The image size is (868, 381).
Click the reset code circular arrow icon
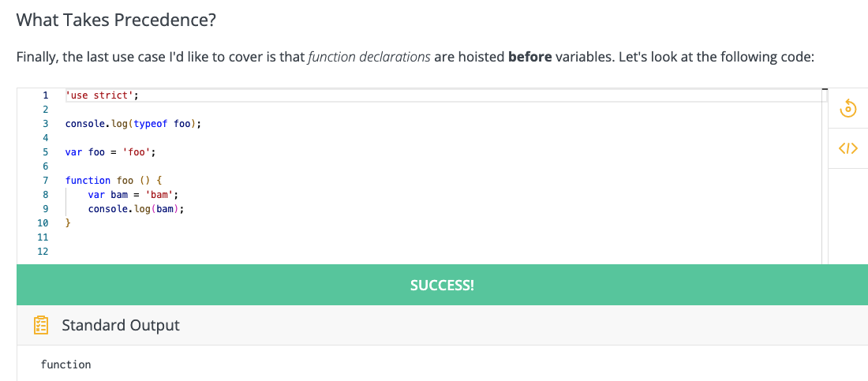pos(848,109)
